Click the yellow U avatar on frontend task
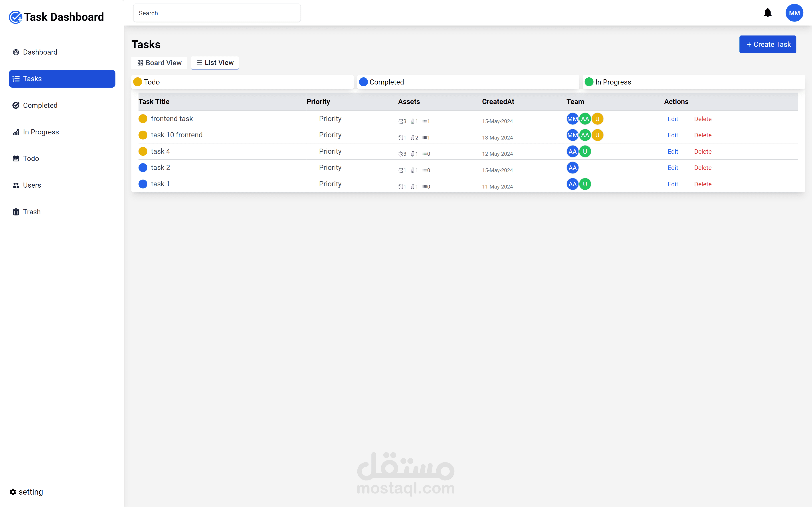Screen dimensions: 812x507 (x=597, y=119)
